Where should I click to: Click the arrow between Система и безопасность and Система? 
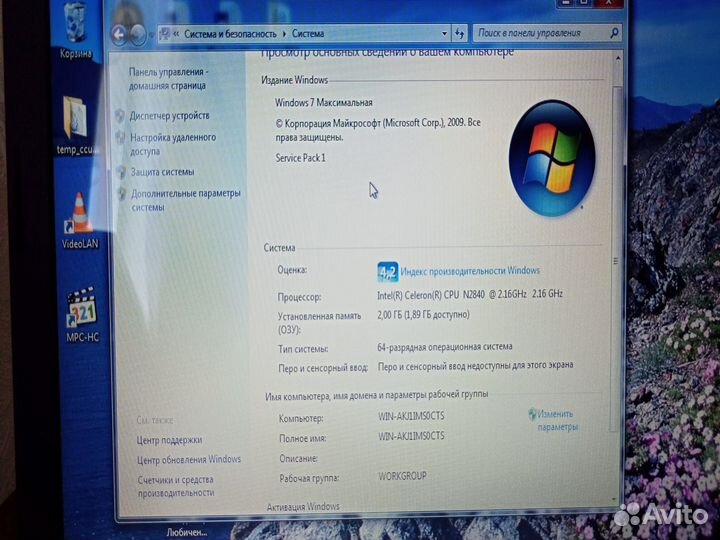click(284, 34)
